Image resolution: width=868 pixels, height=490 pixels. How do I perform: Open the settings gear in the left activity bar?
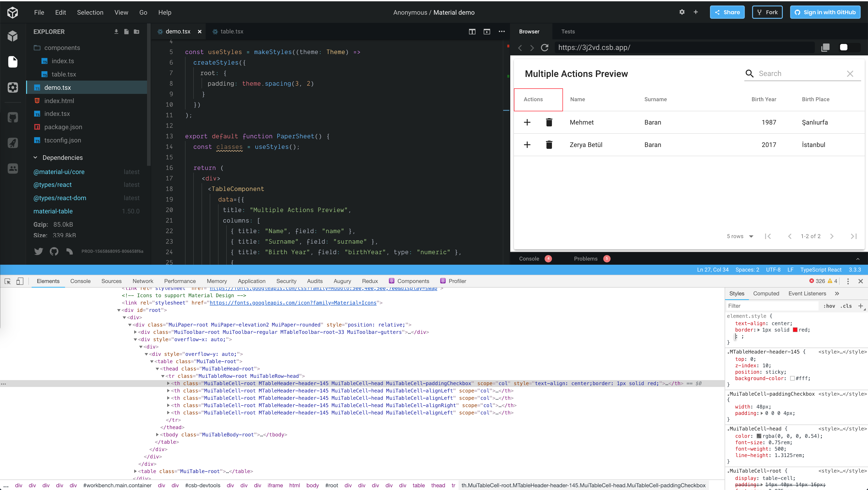pyautogui.click(x=12, y=87)
